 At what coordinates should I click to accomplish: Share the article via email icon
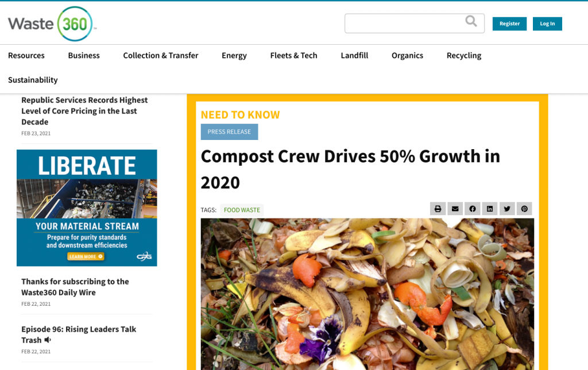[455, 208]
